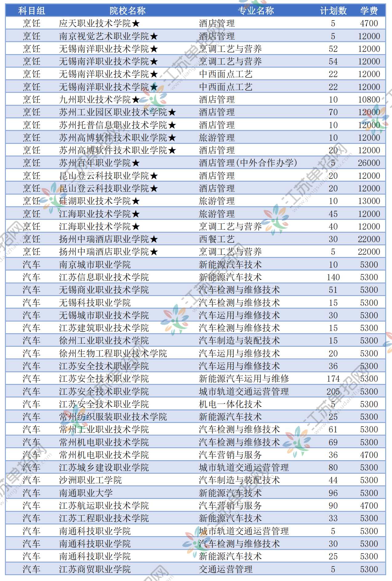The image size is (392, 581).
Task: Click 旅游管理 in the 硅湖职业技术学院 row
Action: pos(217,201)
